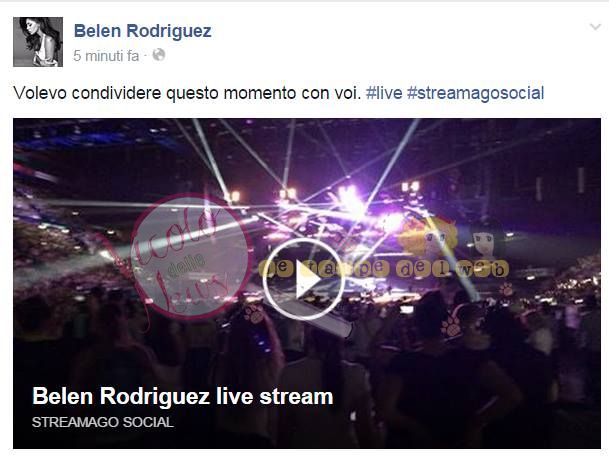Open the 'Belen Rodriguez live stream' title
609x456 pixels.
point(183,397)
